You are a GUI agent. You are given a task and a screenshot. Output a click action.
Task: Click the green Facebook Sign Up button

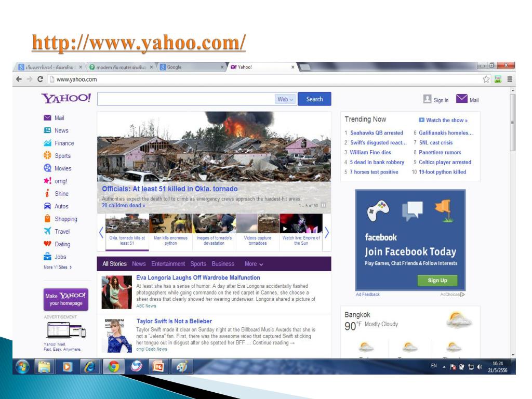pos(437,280)
